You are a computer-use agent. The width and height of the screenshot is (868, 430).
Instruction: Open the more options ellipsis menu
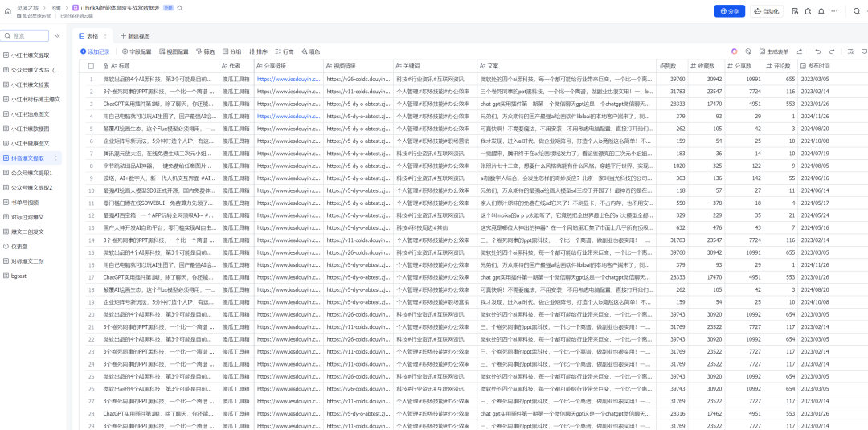(834, 11)
